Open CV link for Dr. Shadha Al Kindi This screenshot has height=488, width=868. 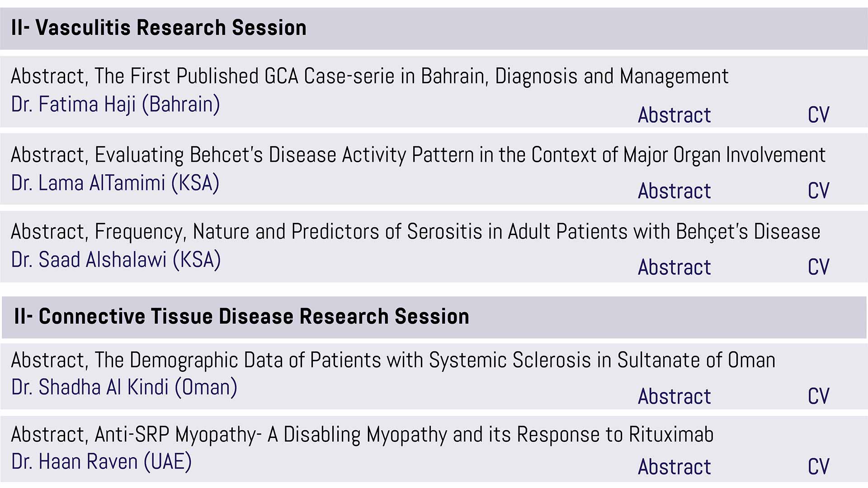(818, 397)
